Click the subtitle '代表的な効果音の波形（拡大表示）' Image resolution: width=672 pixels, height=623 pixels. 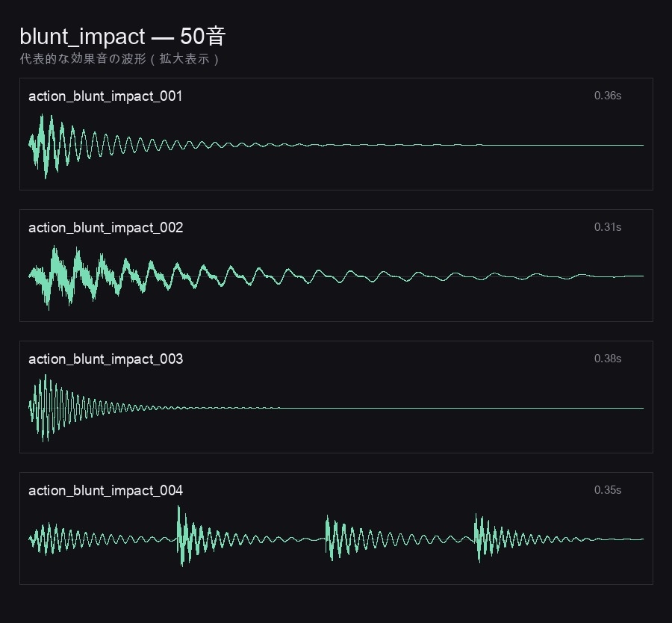tap(120, 59)
